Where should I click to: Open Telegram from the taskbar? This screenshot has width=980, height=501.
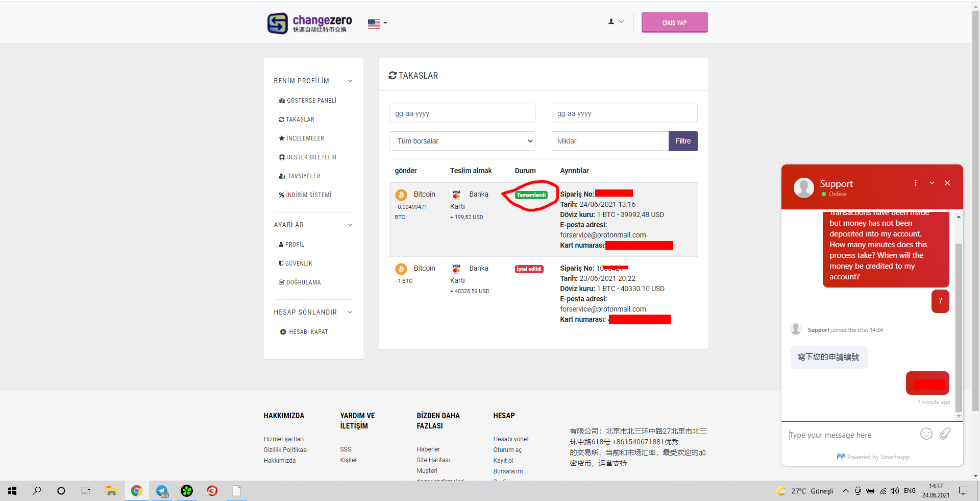click(x=162, y=491)
